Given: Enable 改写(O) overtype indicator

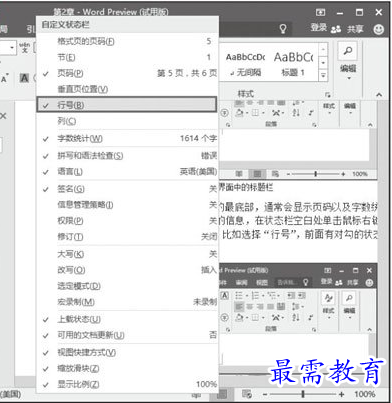Looking at the screenshot, I should [127, 270].
